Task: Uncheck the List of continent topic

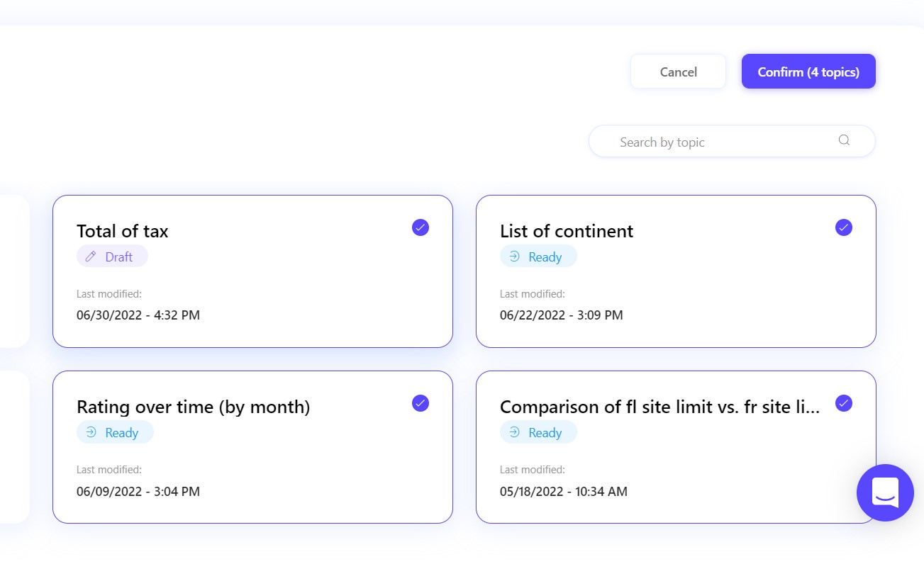Action: pos(843,227)
